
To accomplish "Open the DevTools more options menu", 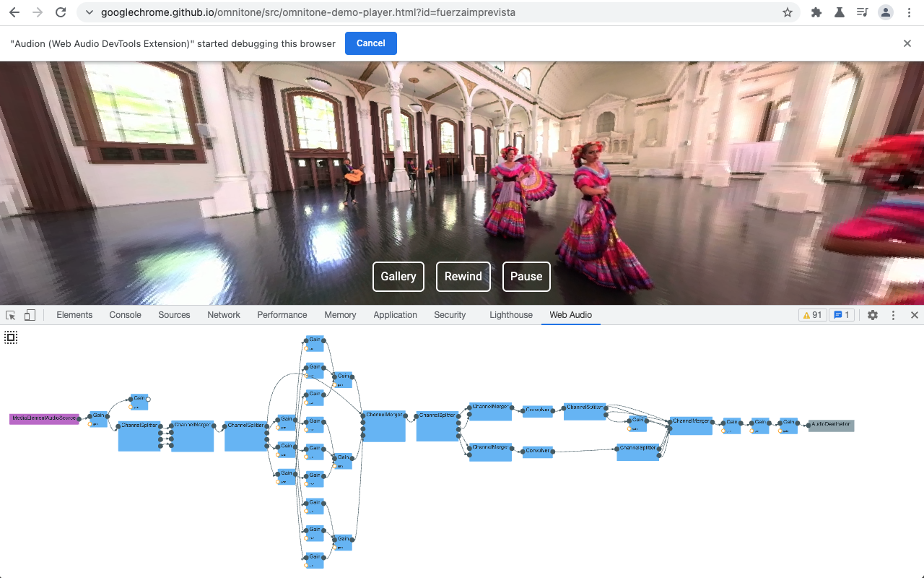I will 893,315.
